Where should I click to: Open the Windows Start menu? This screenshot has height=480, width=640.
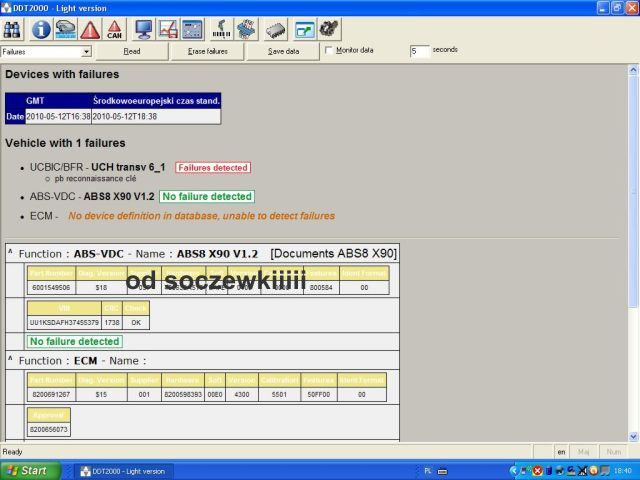click(30, 471)
